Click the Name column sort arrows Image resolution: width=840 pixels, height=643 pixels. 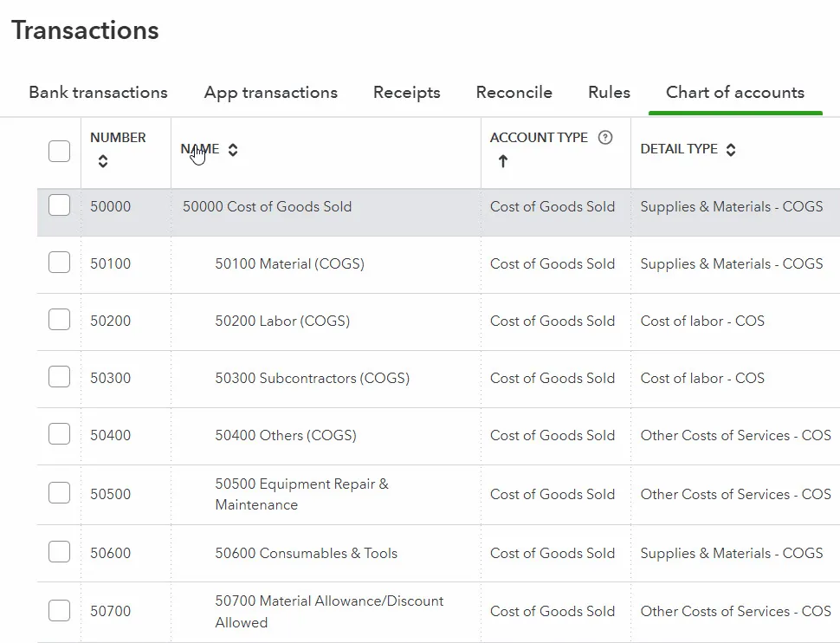[233, 150]
